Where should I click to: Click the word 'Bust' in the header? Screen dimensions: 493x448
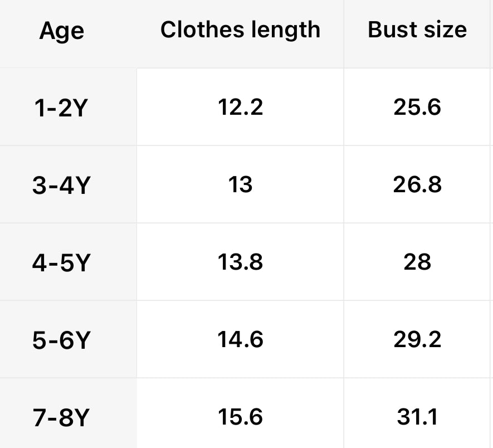393,30
